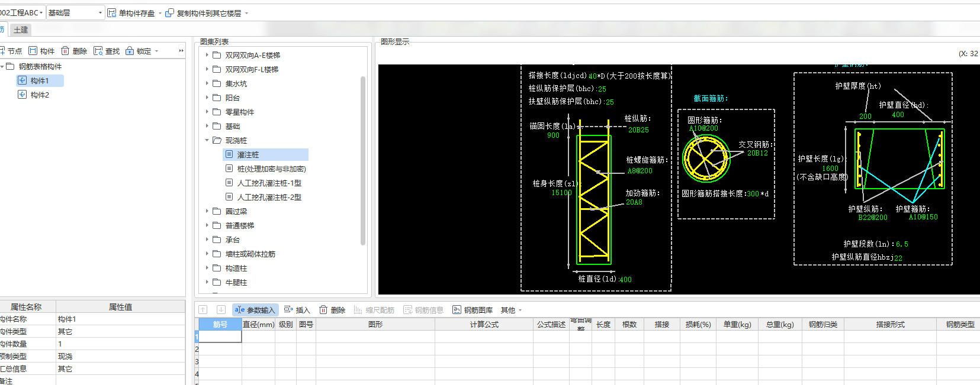Select the 总重(kg) column header
The image size is (980, 385).
(x=780, y=324)
